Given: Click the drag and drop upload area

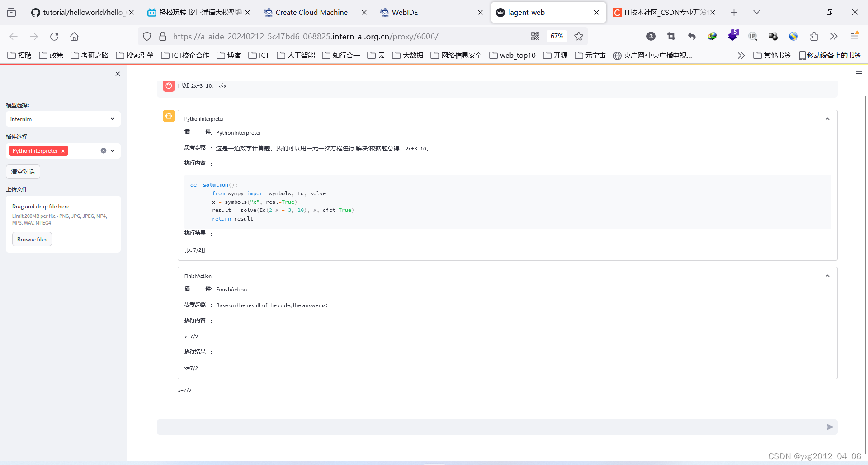Looking at the screenshot, I should pos(63,224).
